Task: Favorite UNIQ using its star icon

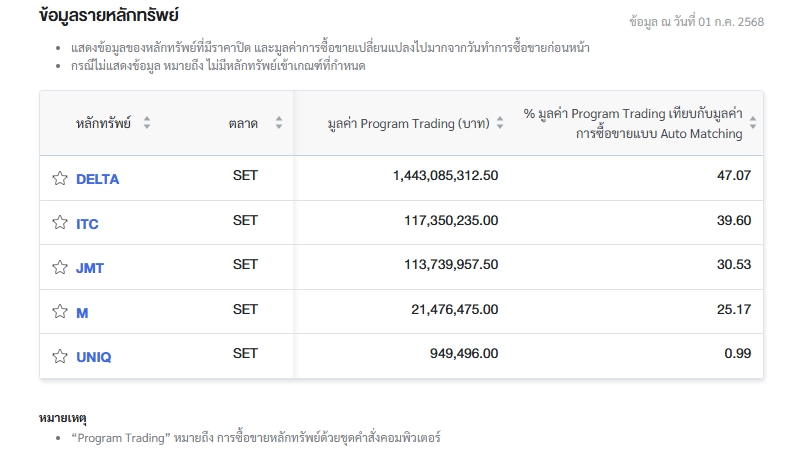Action: point(59,356)
